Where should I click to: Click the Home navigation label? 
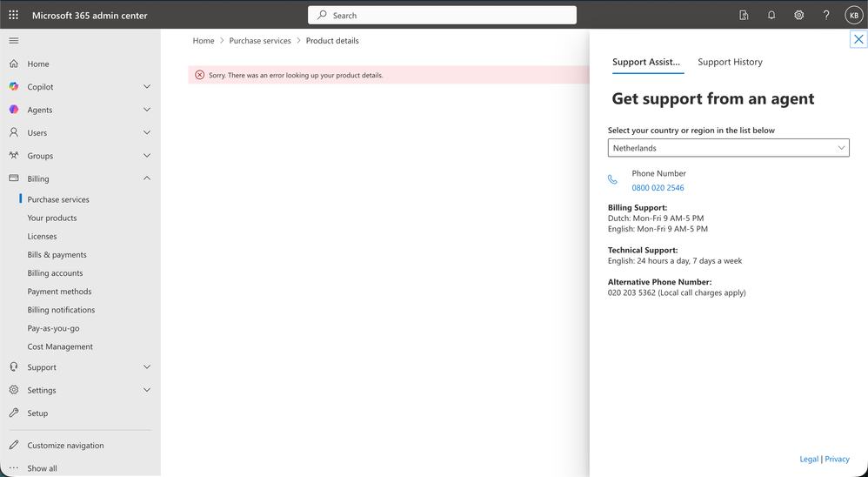(x=38, y=64)
